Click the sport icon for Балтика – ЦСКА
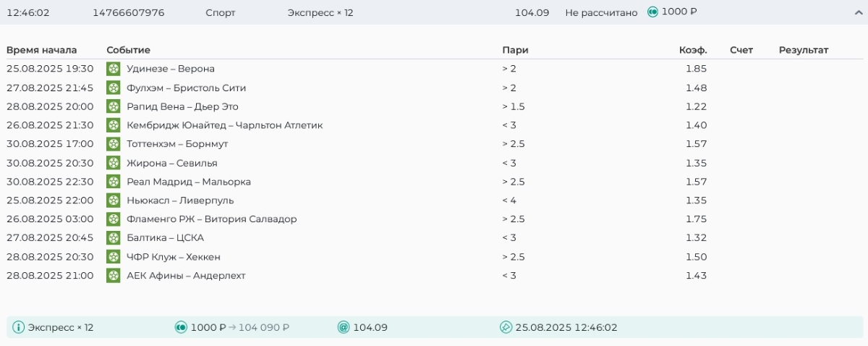868x346 pixels. (113, 238)
